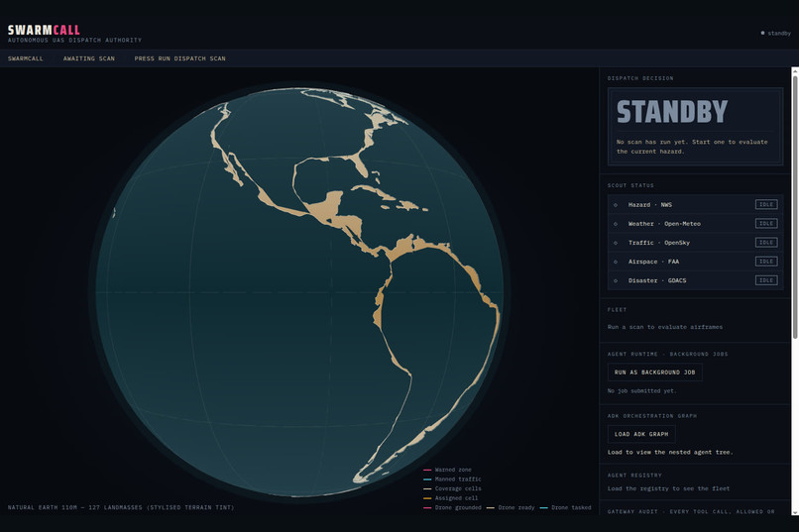Click the standby status dot indicator
This screenshot has height=532, width=799.
763,33
